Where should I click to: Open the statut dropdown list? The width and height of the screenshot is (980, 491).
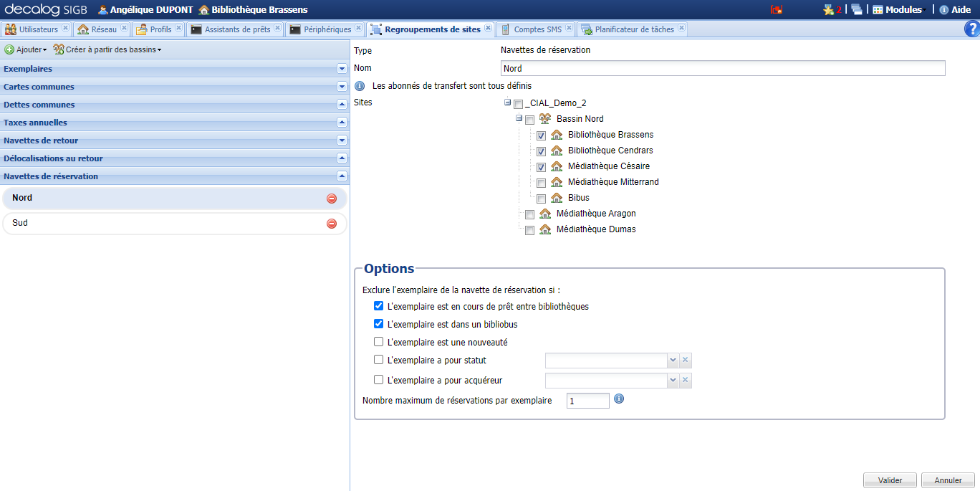[673, 361]
